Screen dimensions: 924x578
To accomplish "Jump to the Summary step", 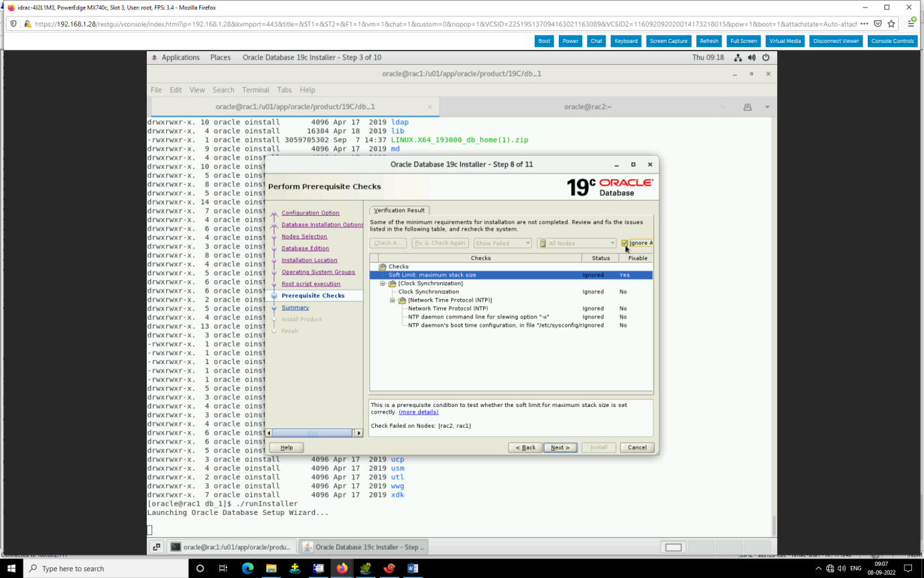I will (295, 307).
